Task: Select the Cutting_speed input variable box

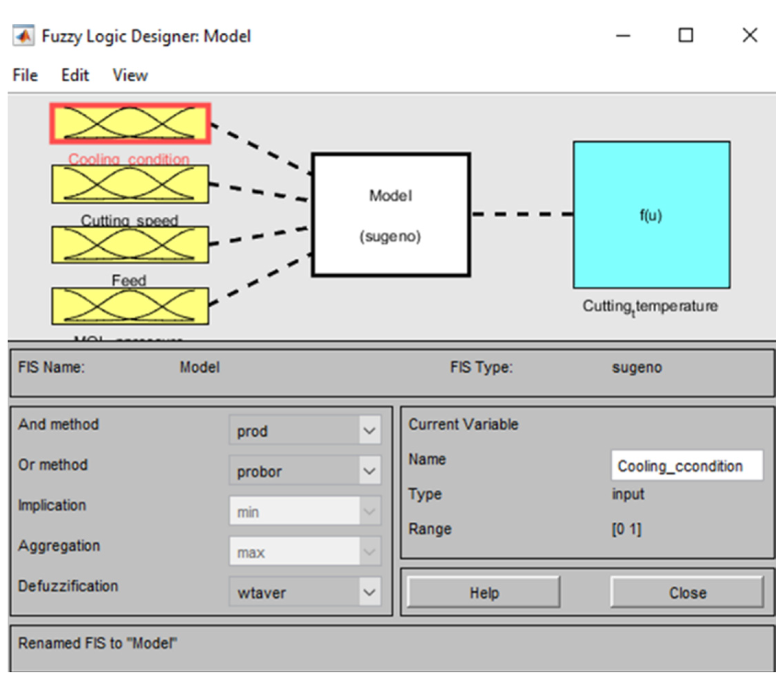Action: pos(130,184)
